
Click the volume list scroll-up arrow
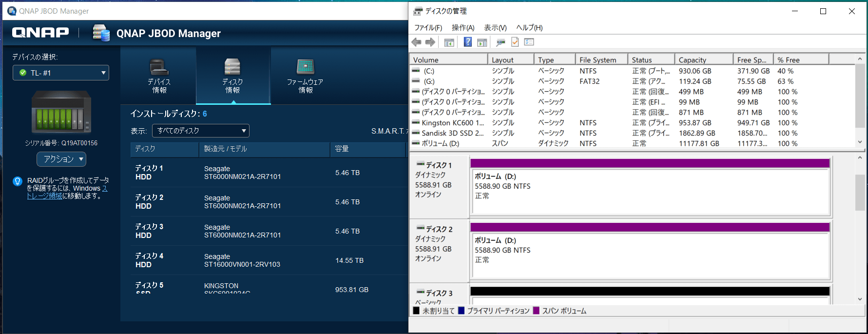(860, 59)
